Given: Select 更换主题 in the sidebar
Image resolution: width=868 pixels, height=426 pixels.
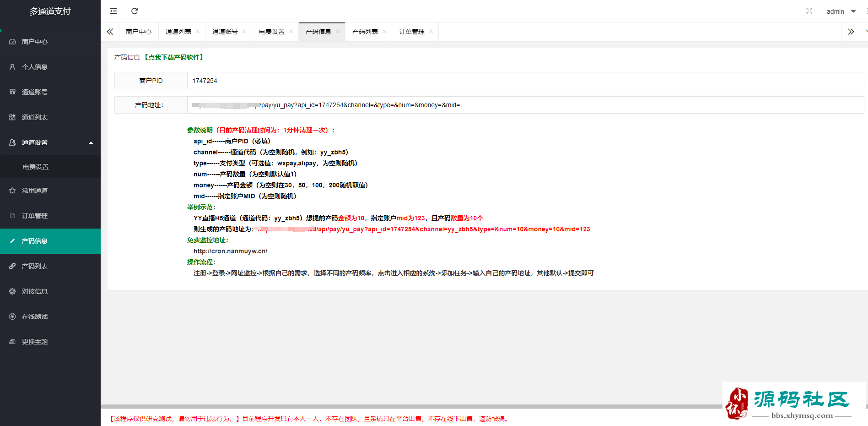Looking at the screenshot, I should pyautogui.click(x=35, y=342).
